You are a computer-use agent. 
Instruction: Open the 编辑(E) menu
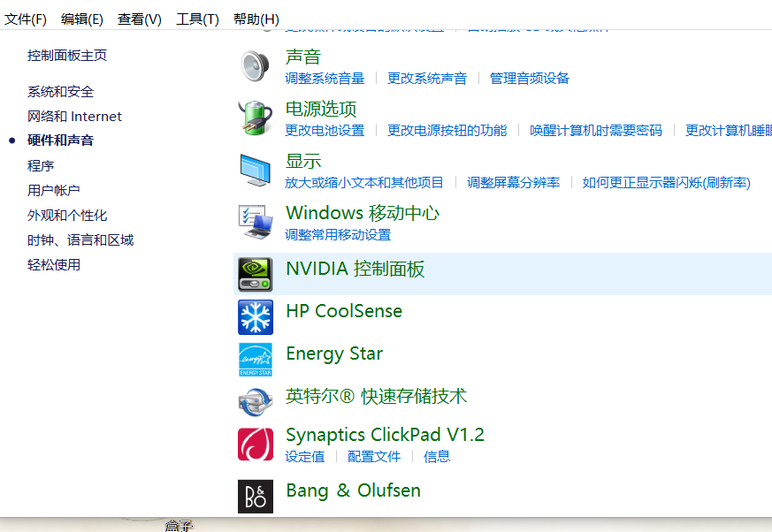point(81,19)
